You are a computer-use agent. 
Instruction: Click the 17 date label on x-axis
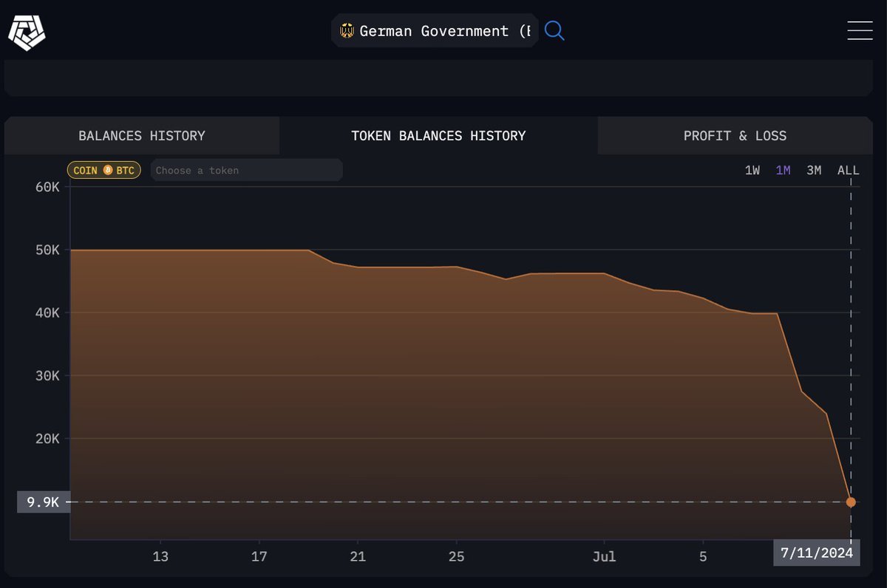pyautogui.click(x=259, y=556)
